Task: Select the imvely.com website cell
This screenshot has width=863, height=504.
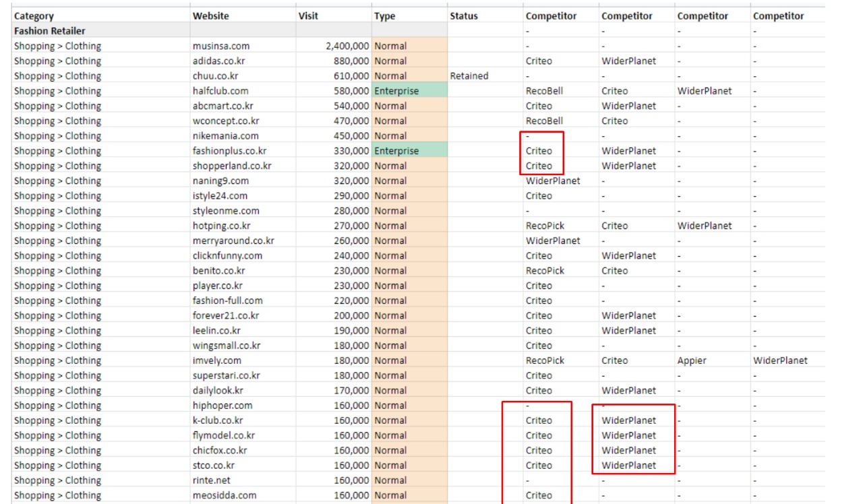Action: click(216, 360)
